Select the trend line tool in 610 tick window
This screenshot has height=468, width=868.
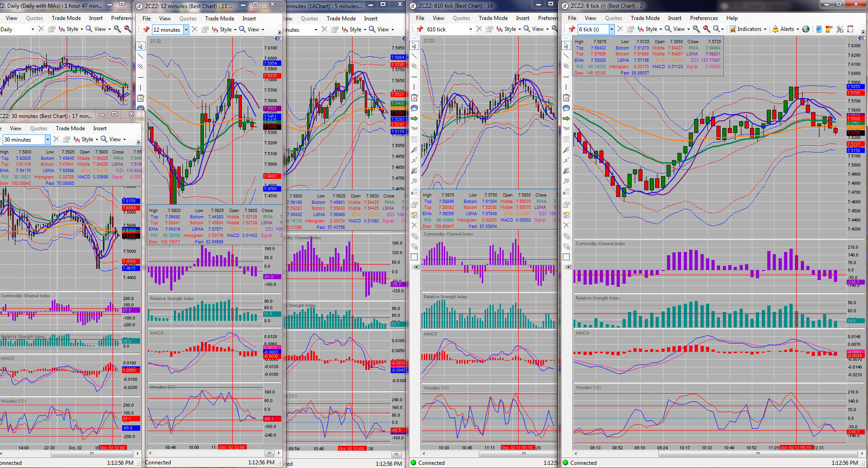pos(414,56)
